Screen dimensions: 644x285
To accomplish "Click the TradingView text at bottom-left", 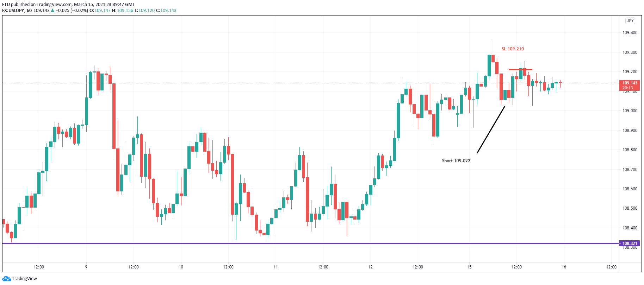I will (24, 279).
